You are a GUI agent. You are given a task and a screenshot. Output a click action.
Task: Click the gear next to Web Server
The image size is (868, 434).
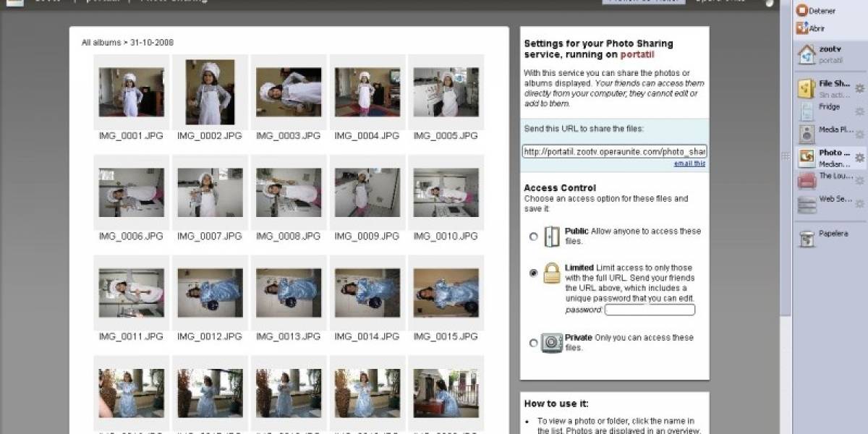tap(859, 204)
